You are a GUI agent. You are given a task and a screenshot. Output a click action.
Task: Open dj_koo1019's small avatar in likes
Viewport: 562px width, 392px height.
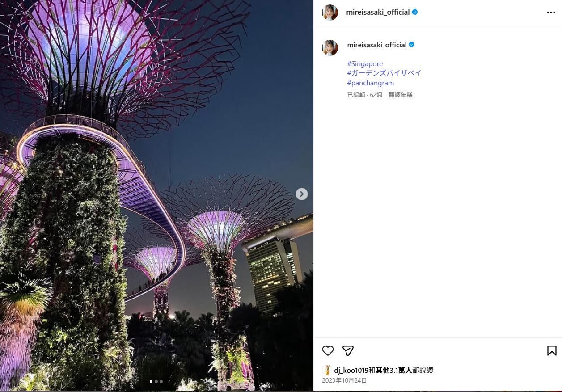[x=327, y=370]
